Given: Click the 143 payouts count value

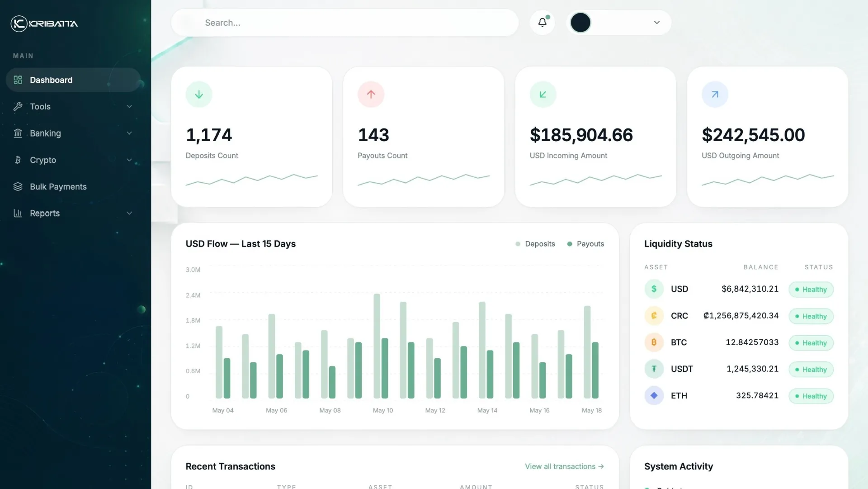Looking at the screenshot, I should (x=373, y=135).
